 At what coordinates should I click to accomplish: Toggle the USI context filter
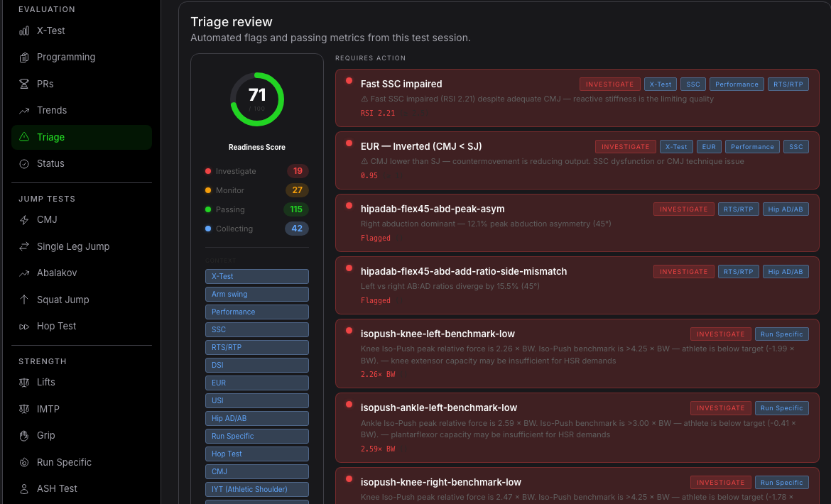(x=257, y=401)
